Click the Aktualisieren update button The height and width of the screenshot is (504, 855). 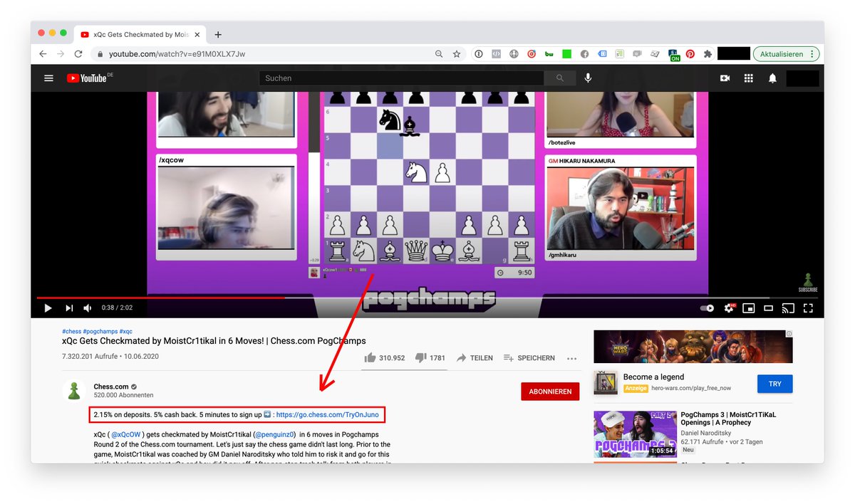787,54
